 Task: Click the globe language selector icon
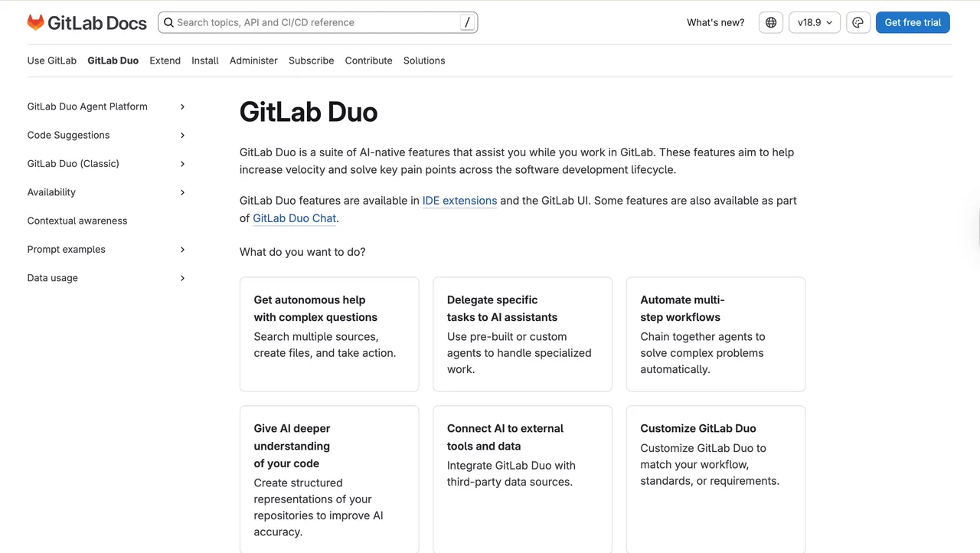(x=771, y=23)
